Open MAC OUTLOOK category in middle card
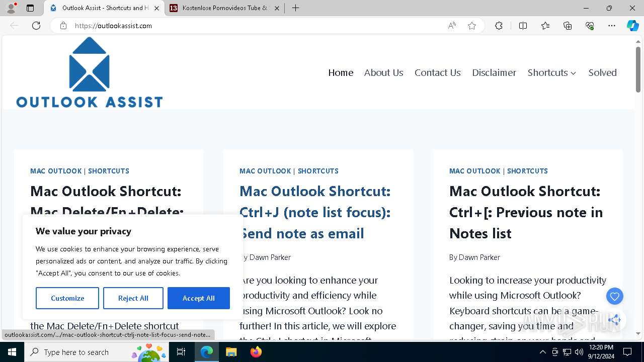Screen dimensions: 644x362 coord(265,171)
